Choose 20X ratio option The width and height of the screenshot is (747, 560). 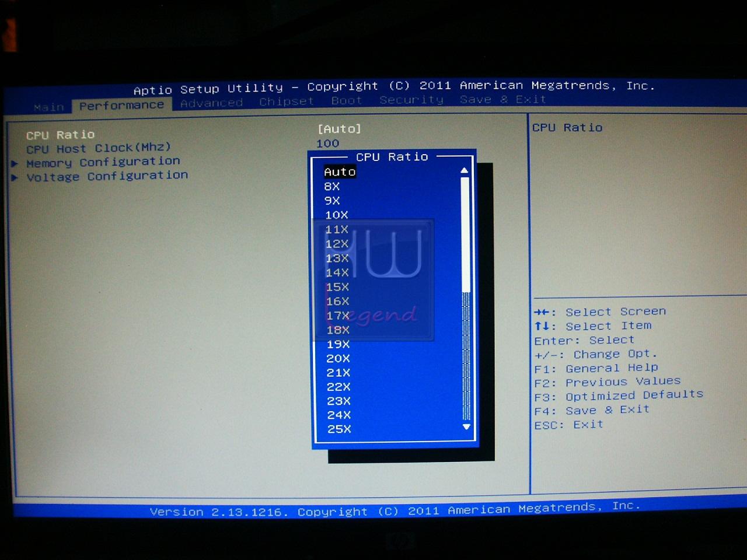point(338,359)
